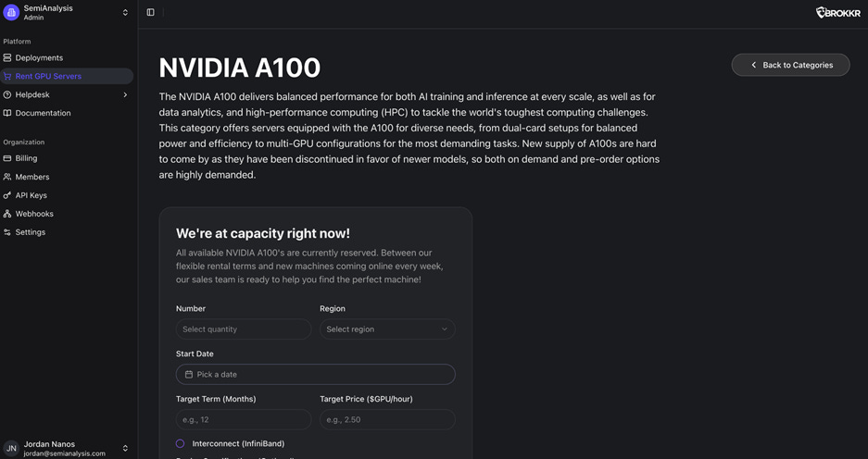Screen dimensions: 868x459
Task: Click the Target Price ($GPU/hour) label
Action: (367, 399)
